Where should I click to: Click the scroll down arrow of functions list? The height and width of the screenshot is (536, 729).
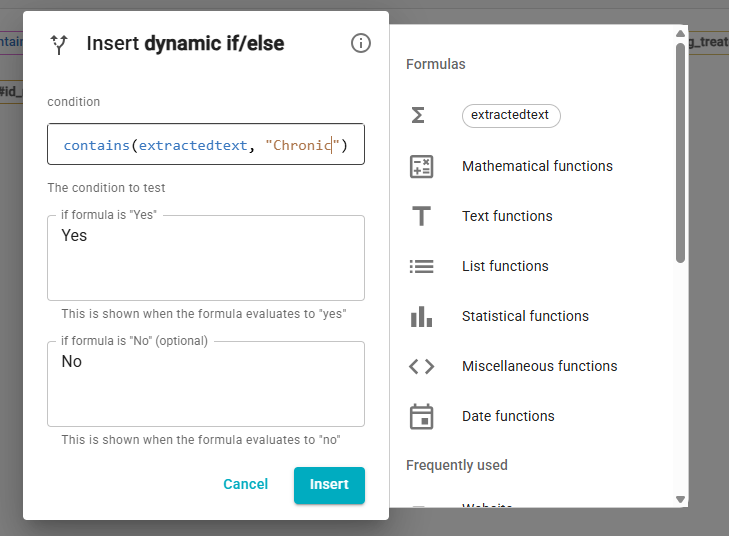click(680, 499)
